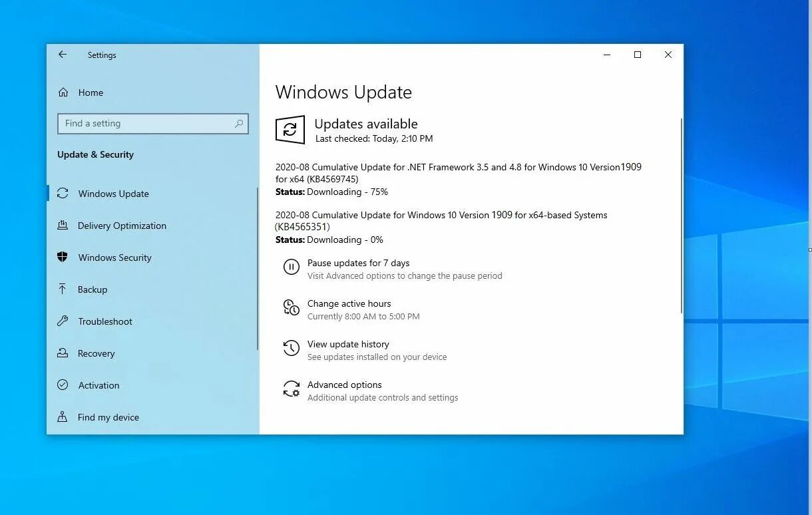
Task: Minimize the Settings window
Action: tap(607, 55)
